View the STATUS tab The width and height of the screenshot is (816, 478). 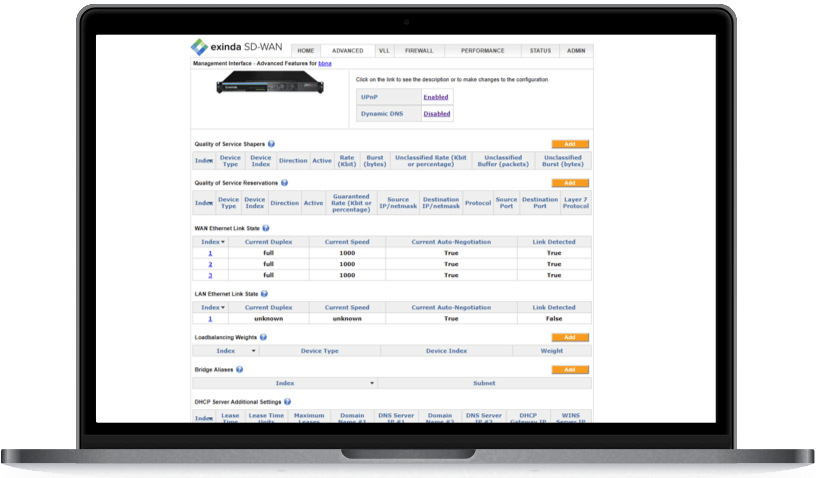[x=540, y=50]
